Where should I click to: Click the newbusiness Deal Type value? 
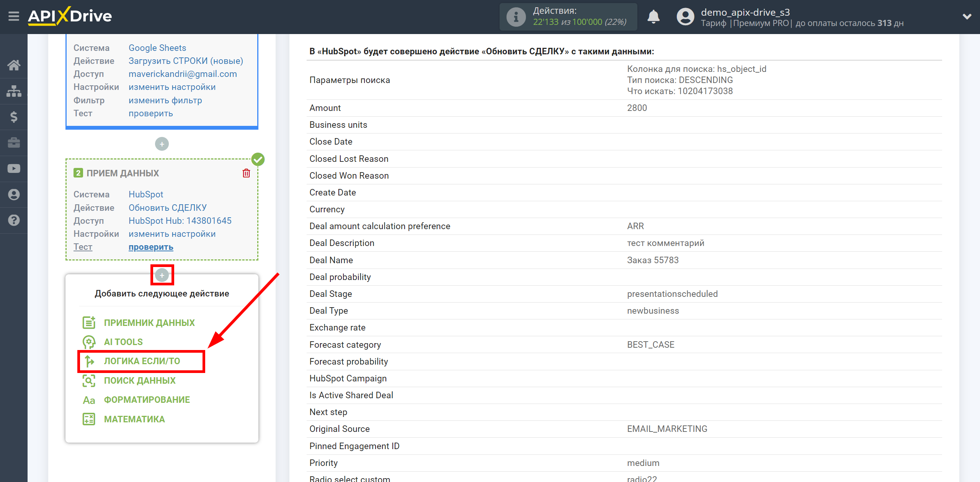(x=653, y=311)
